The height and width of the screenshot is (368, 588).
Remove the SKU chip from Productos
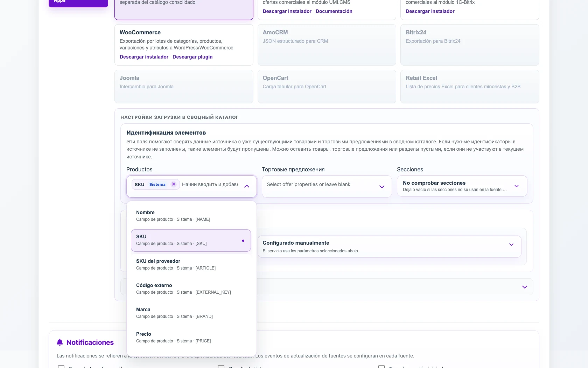click(x=174, y=184)
